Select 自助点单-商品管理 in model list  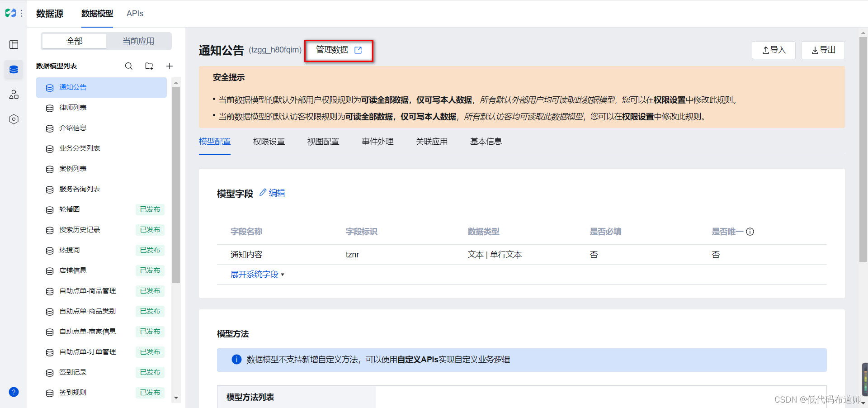point(101,291)
